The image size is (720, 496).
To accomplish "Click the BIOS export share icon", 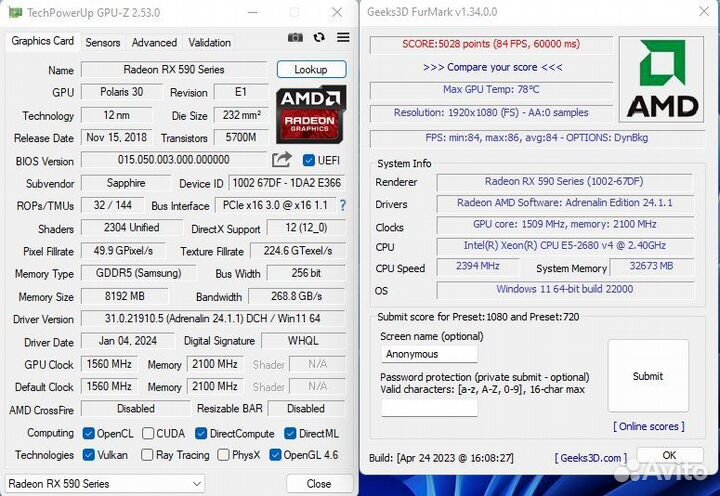I will tap(282, 160).
